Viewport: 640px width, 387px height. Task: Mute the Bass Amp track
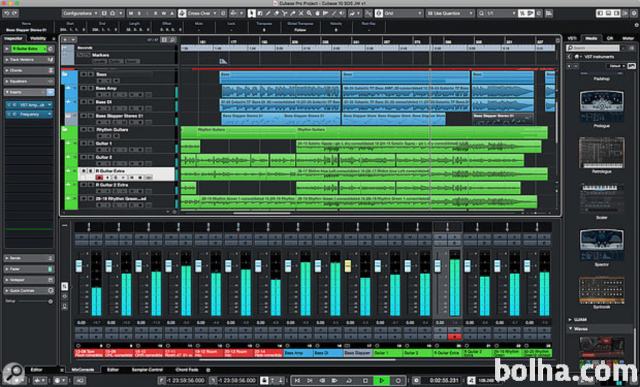tap(83, 88)
